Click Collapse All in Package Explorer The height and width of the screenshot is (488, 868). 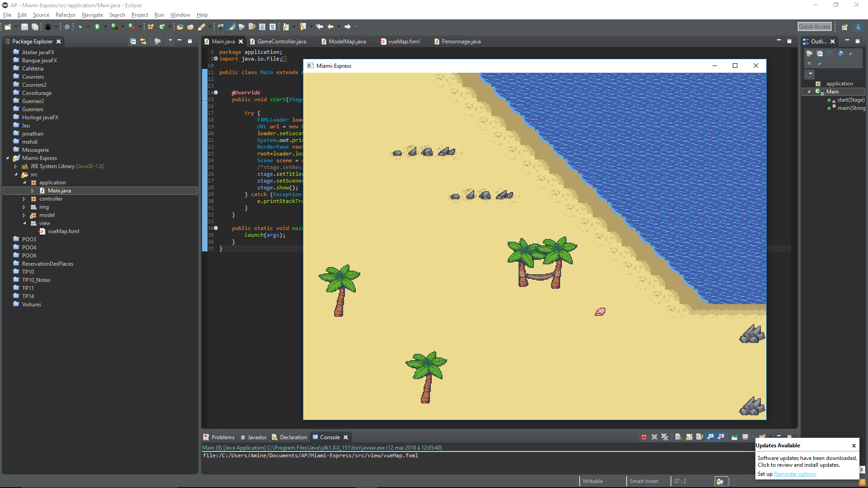pos(133,41)
